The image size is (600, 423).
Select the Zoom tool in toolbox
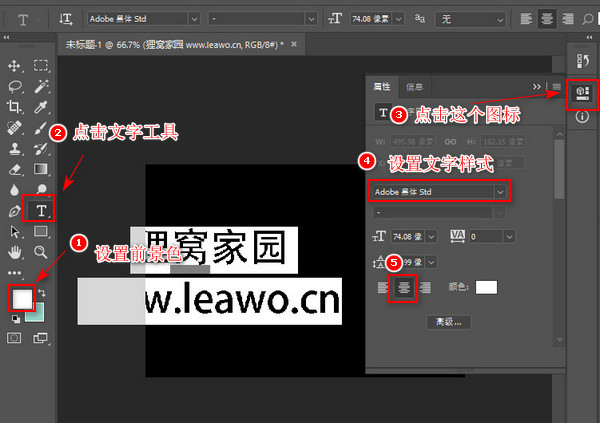pos(41,252)
